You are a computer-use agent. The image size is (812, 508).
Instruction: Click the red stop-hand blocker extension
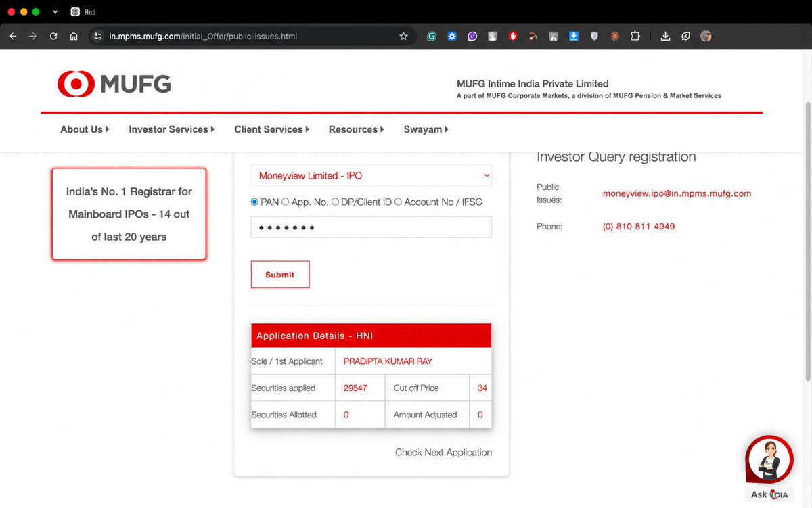tap(513, 37)
